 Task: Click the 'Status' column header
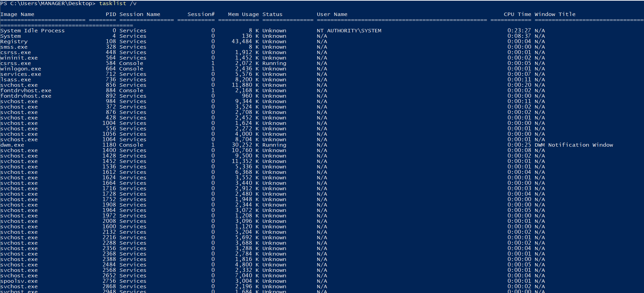point(273,14)
